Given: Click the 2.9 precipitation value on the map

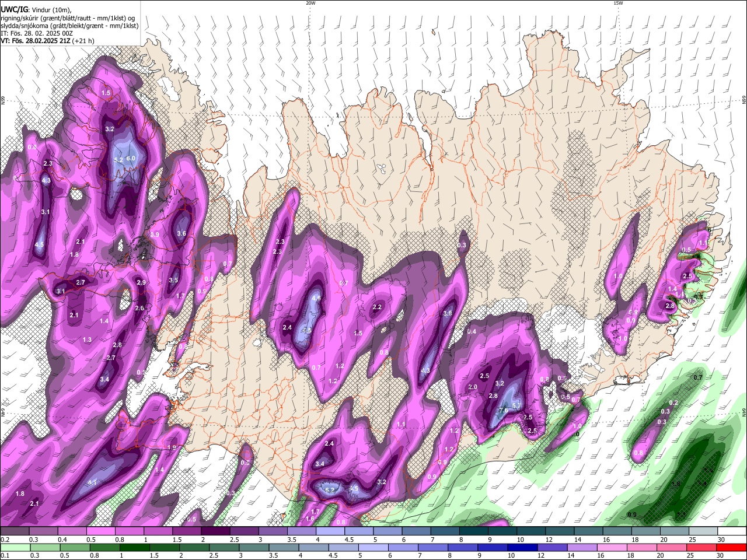Looking at the screenshot, I should (x=141, y=282).
